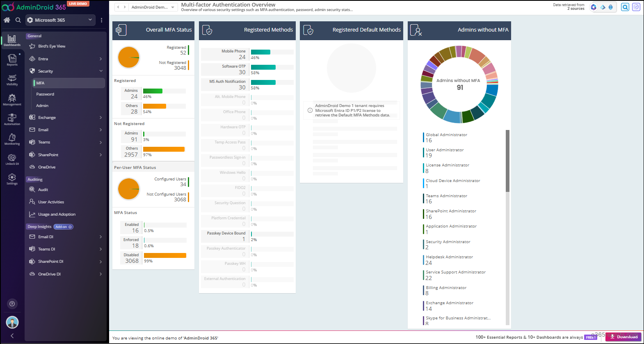Click the sidebar search magnifier icon
The width and height of the screenshot is (644, 344).
tap(18, 20)
